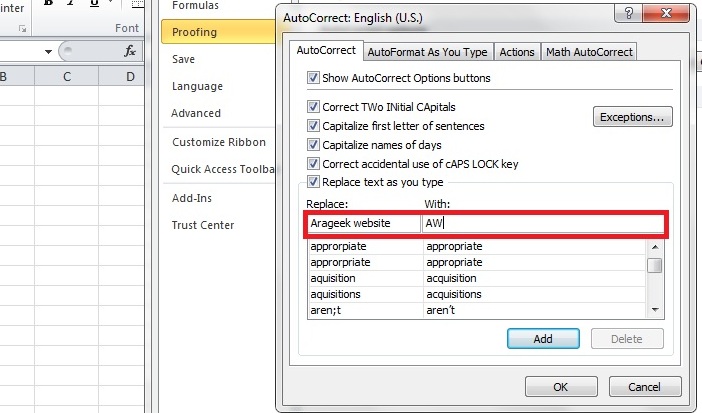Switch to AutoFormat As You Type tab

pos(427,52)
